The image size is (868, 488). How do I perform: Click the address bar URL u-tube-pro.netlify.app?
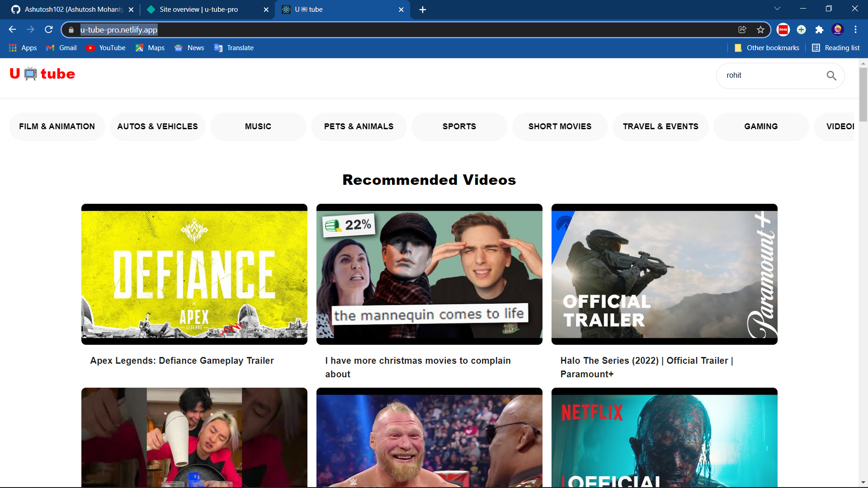click(119, 30)
